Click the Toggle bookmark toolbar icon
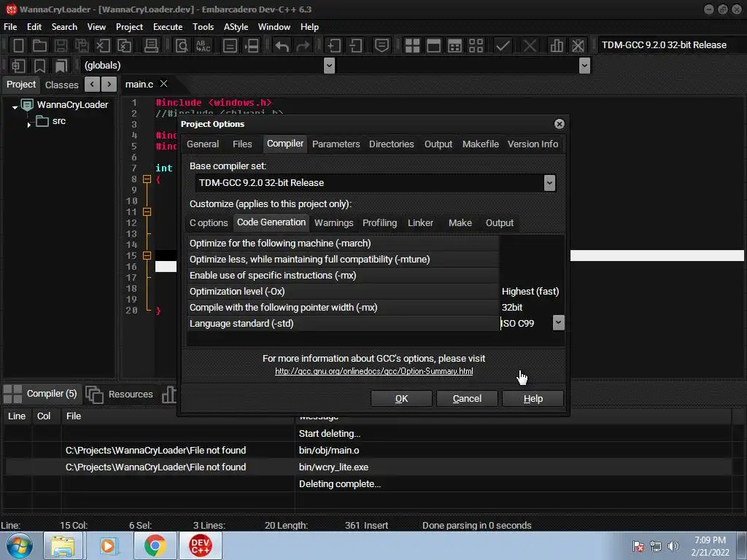 (39, 65)
